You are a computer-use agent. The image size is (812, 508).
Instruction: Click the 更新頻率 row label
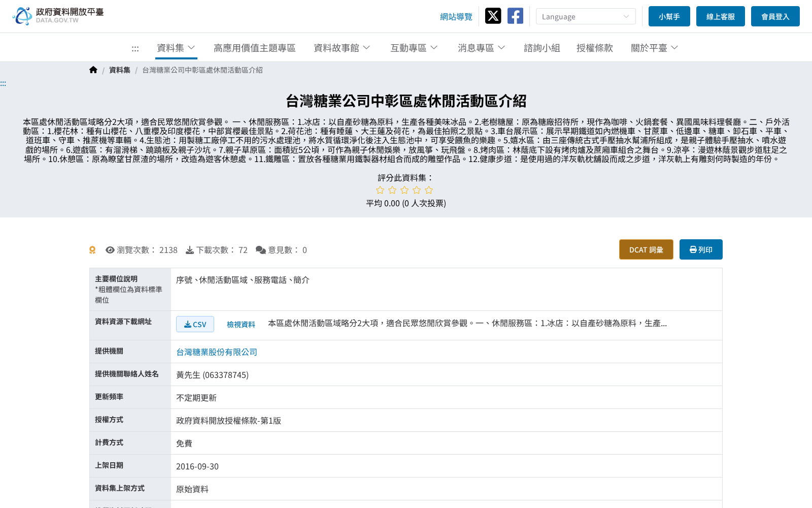point(109,397)
